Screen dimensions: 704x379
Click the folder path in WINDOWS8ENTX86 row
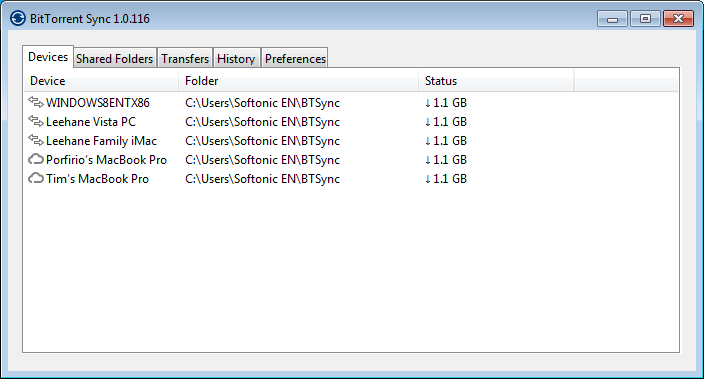pyautogui.click(x=262, y=103)
